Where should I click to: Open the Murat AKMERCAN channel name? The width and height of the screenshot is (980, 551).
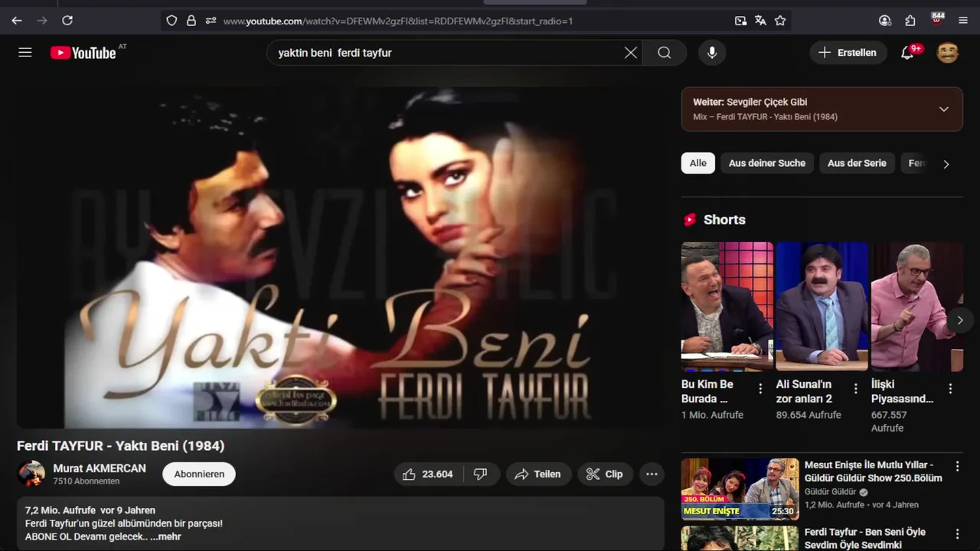click(100, 468)
